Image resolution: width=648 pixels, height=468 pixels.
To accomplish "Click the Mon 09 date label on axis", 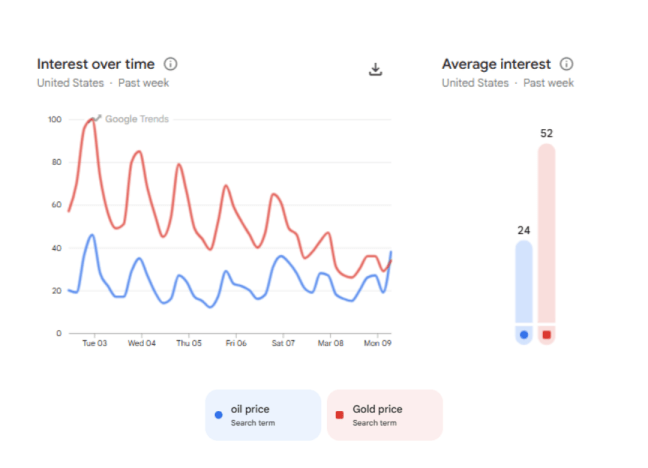I will point(377,343).
